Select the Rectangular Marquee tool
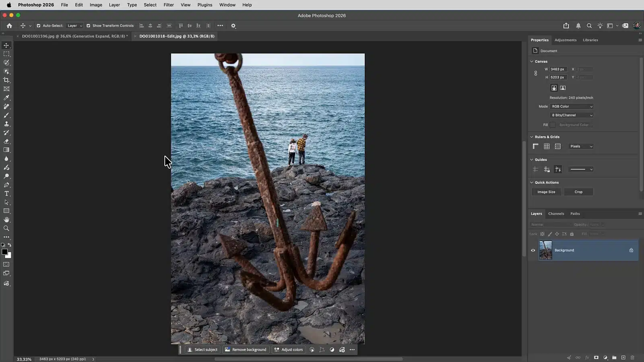644x362 pixels. point(6,54)
